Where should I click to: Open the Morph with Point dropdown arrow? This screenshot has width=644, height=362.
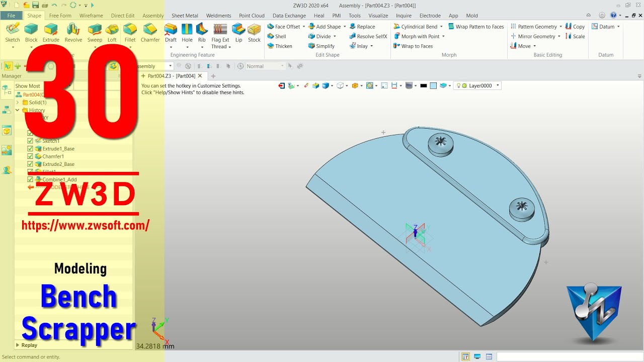point(443,36)
